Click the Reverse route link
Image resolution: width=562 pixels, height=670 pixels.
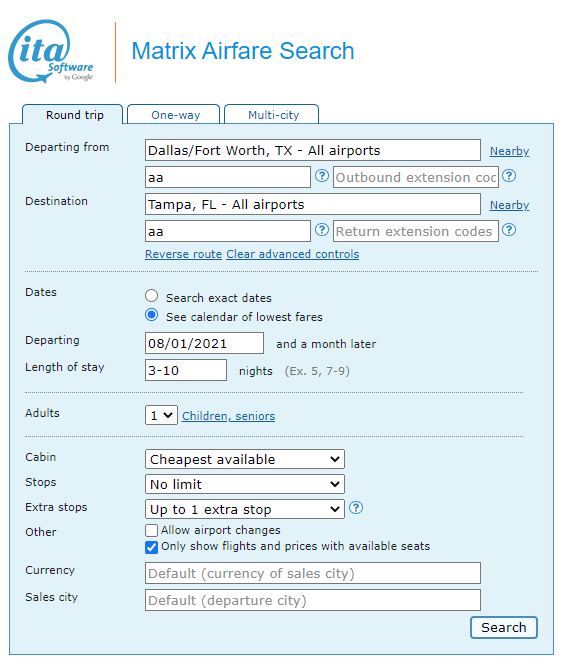[x=183, y=254]
